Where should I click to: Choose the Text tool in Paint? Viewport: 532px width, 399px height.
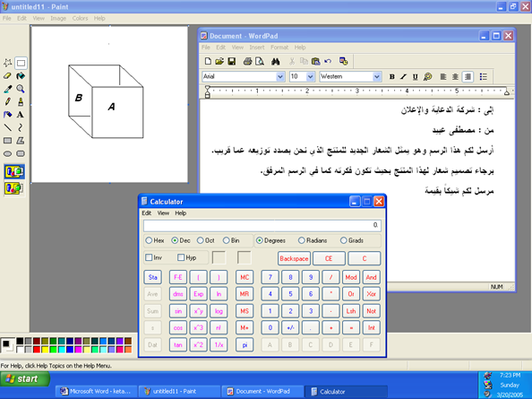[x=21, y=115]
